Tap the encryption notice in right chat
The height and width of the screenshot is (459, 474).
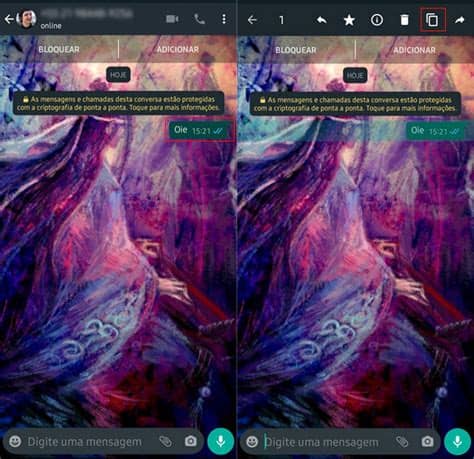(355, 104)
